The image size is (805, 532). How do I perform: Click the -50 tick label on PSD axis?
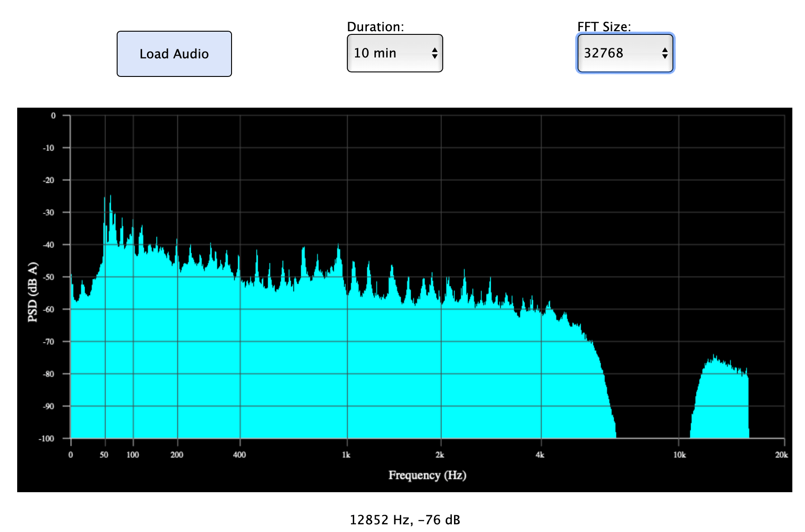(48, 277)
